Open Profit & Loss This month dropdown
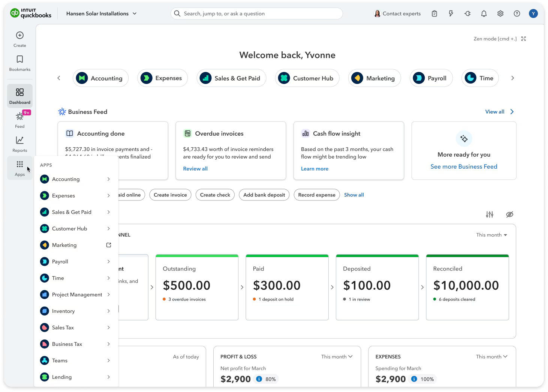 pos(337,357)
